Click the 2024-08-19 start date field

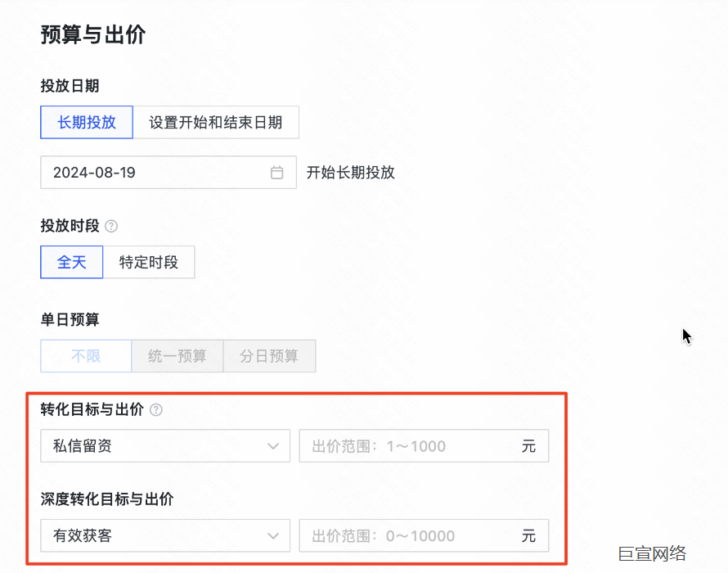tap(155, 173)
